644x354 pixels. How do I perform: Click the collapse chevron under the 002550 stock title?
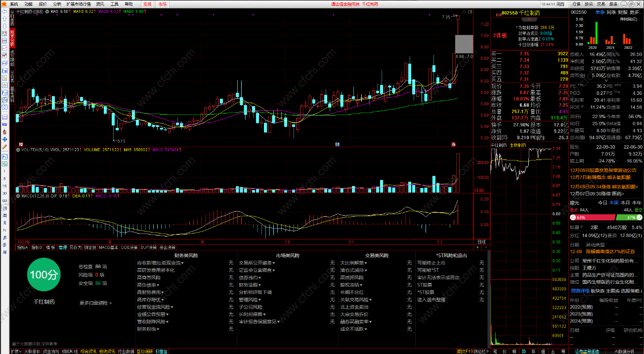click(529, 19)
